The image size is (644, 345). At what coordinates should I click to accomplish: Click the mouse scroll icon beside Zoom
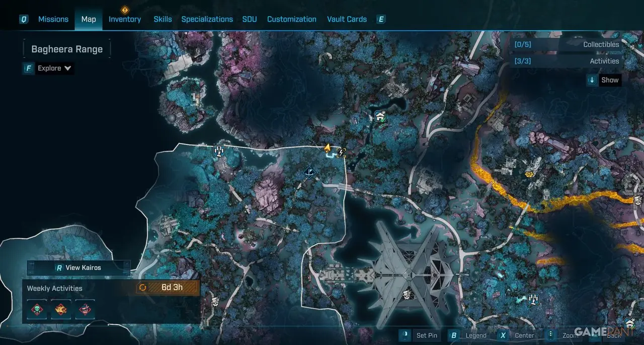(551, 335)
